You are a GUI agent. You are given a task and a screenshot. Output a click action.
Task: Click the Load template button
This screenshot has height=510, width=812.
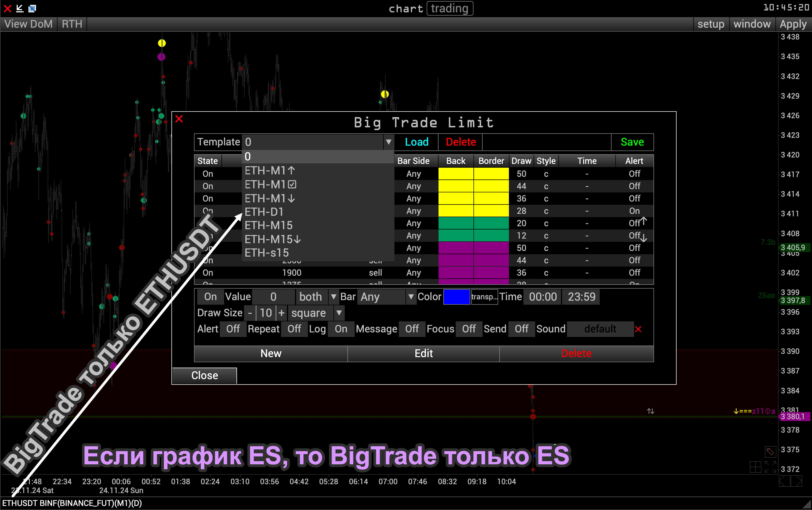(x=416, y=142)
